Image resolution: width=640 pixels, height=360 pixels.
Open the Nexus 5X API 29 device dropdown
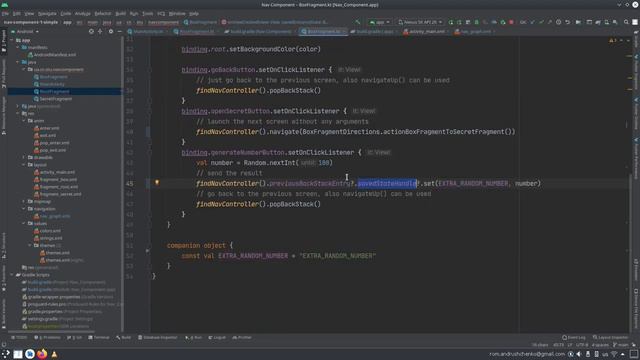pos(420,22)
